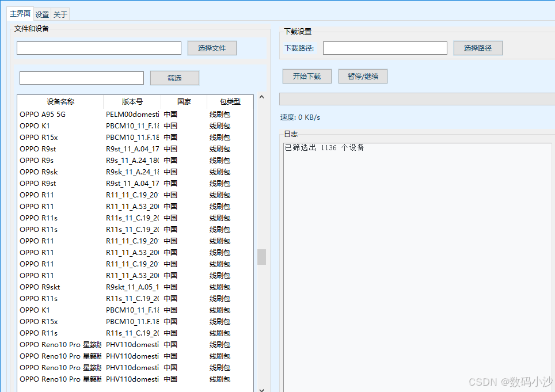
Task: Click the 暂停/继续 button
Action: tap(363, 76)
